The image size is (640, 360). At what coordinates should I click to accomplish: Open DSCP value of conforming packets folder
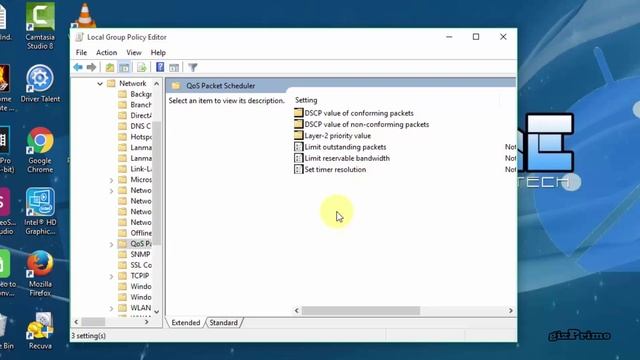(354, 113)
